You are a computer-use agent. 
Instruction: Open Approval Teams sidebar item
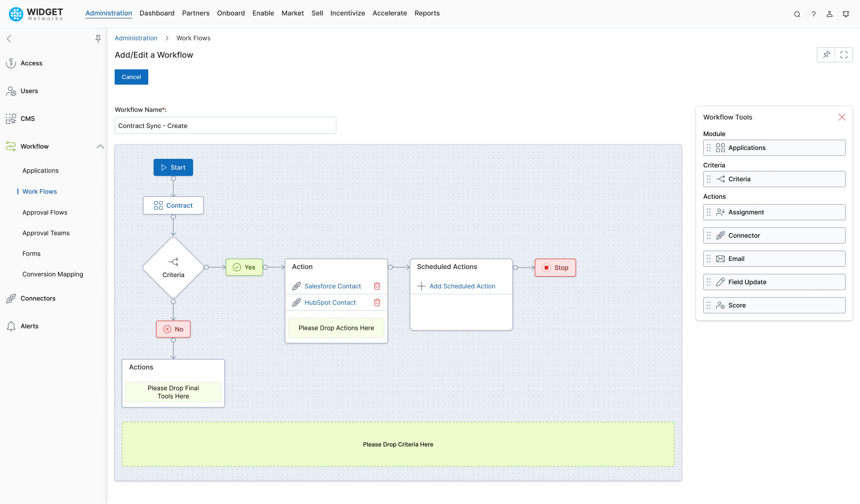46,233
